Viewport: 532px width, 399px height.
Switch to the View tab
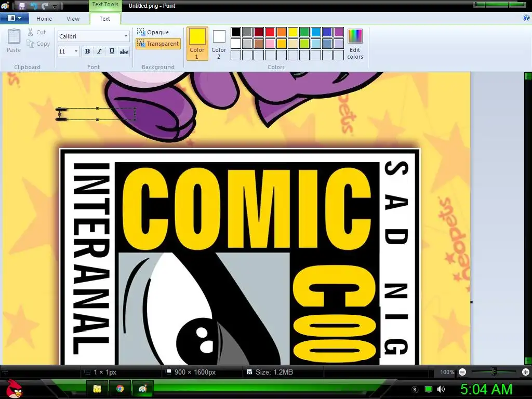73,19
